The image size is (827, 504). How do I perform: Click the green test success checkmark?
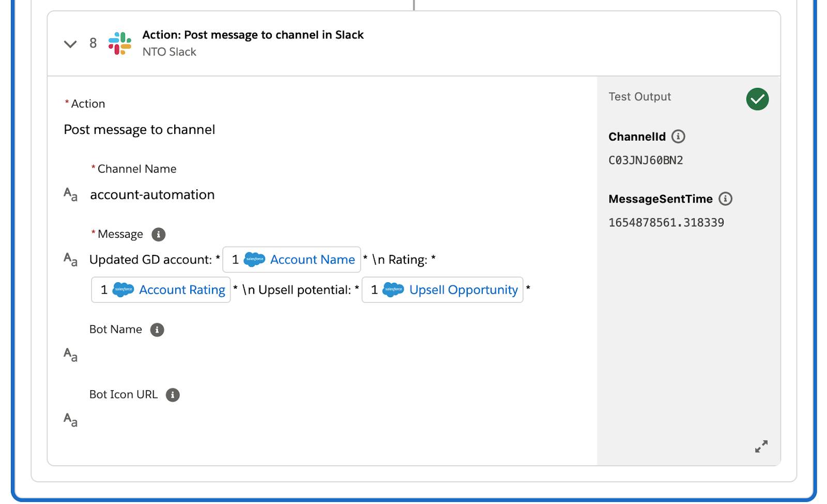coord(757,99)
